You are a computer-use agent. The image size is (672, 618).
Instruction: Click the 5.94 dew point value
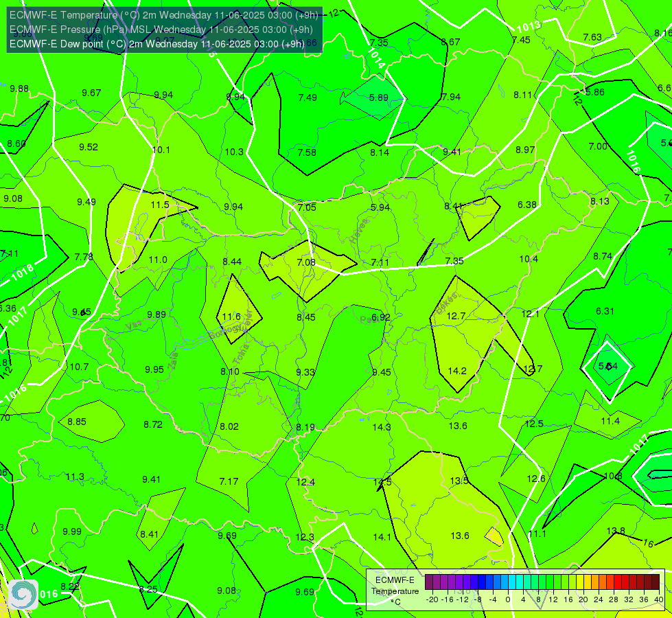380,207
